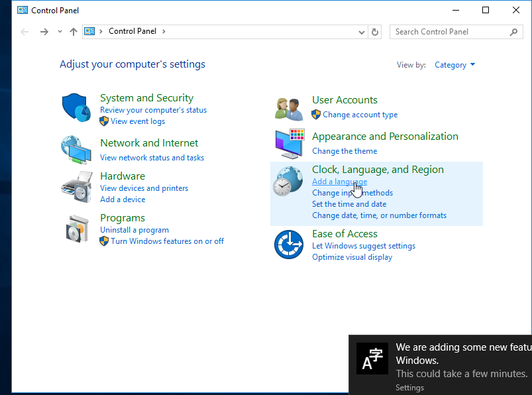Open View devices and printers

[x=144, y=188]
